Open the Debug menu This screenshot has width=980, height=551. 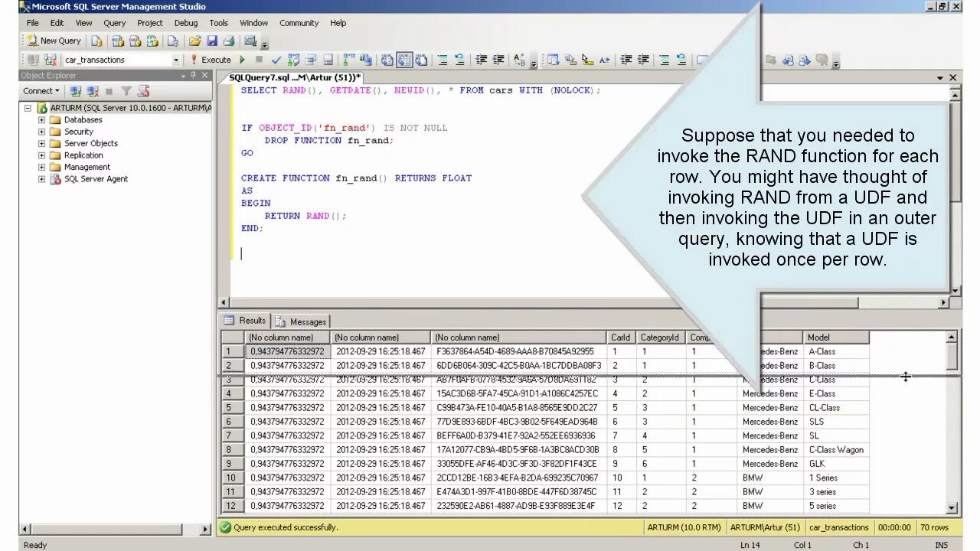(186, 23)
